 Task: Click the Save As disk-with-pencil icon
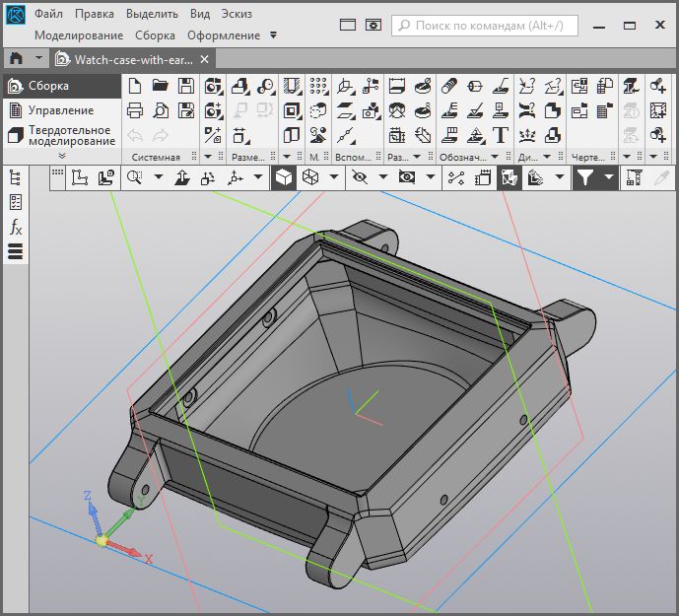point(186,110)
